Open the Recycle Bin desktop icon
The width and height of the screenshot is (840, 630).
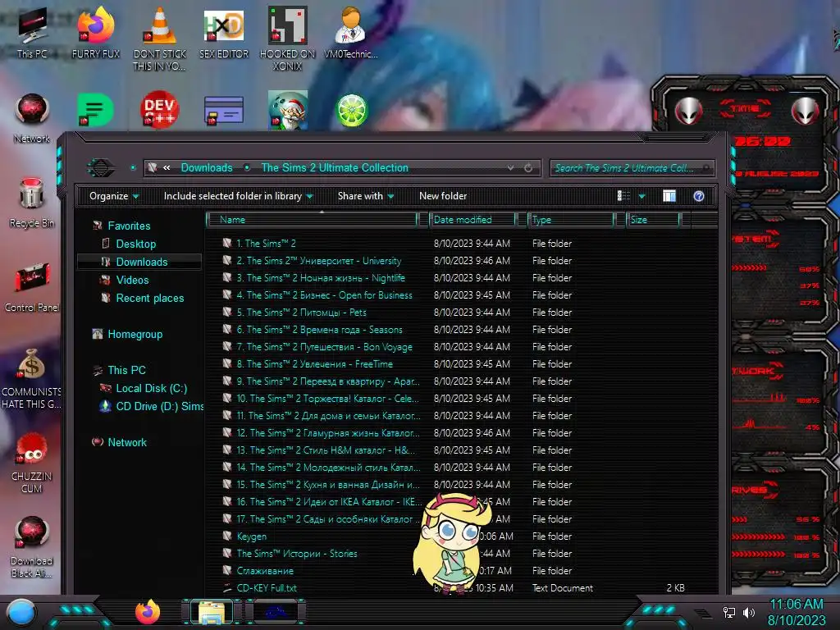click(x=32, y=203)
